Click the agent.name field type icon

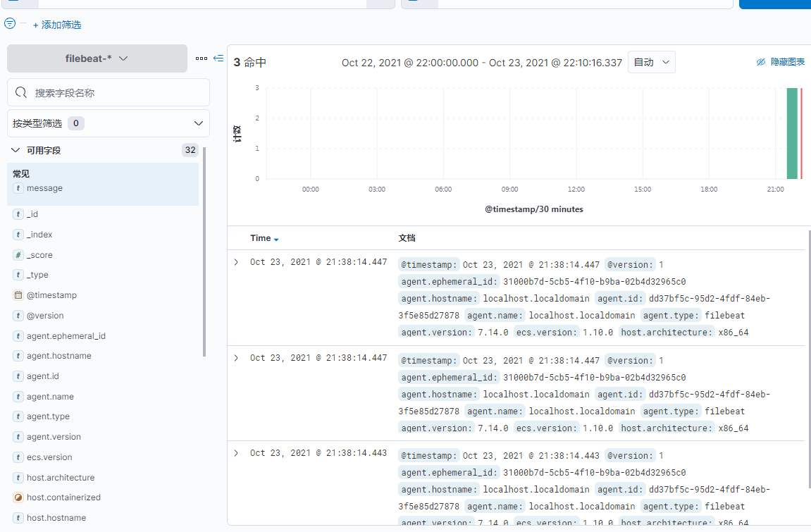point(18,397)
